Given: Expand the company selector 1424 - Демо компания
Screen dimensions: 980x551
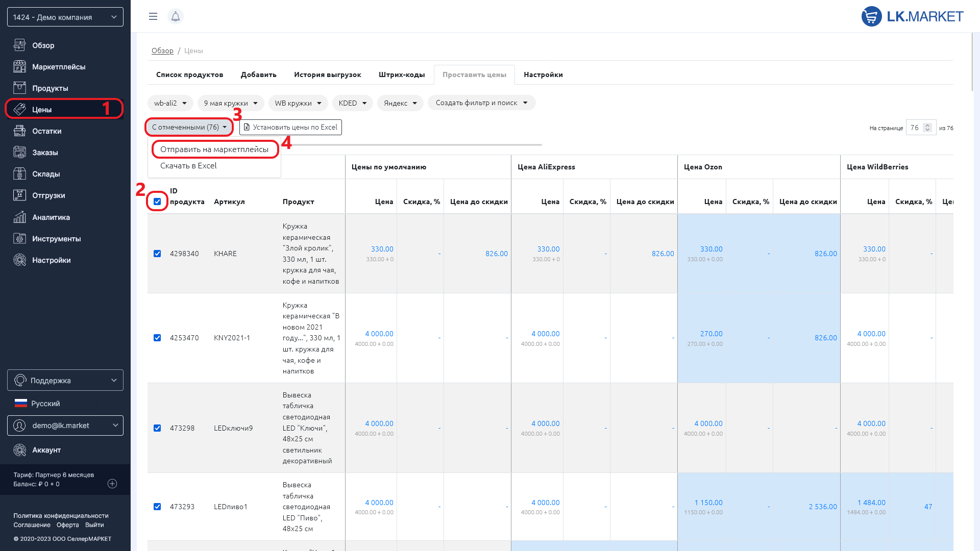Looking at the screenshot, I should (65, 17).
